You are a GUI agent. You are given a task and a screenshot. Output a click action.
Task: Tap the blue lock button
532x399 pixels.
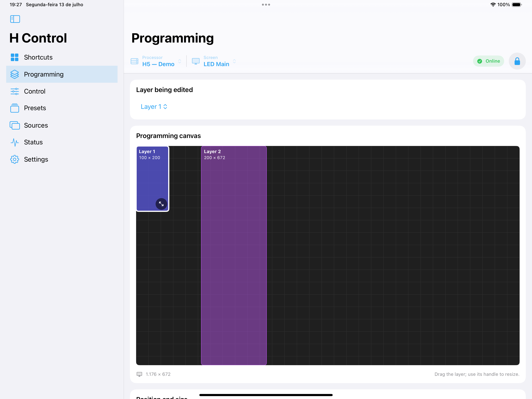(x=517, y=61)
